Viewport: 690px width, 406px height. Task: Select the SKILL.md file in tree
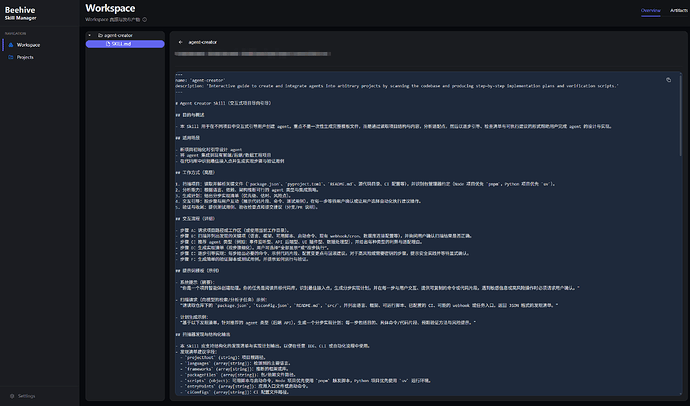125,44
